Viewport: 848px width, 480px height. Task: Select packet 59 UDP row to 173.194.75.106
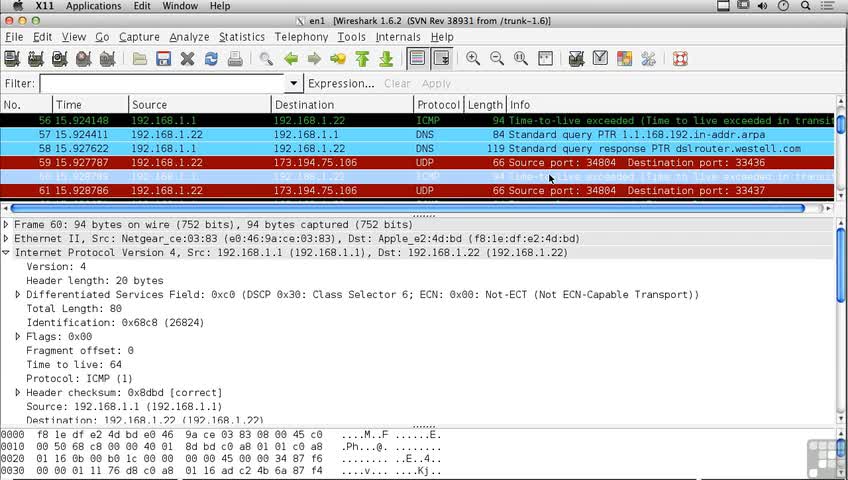coord(418,163)
